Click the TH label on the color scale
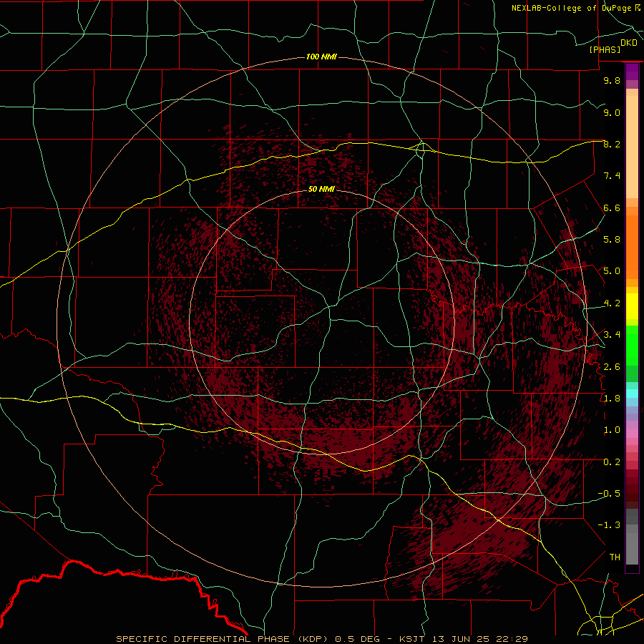The height and width of the screenshot is (644, 644). point(615,557)
